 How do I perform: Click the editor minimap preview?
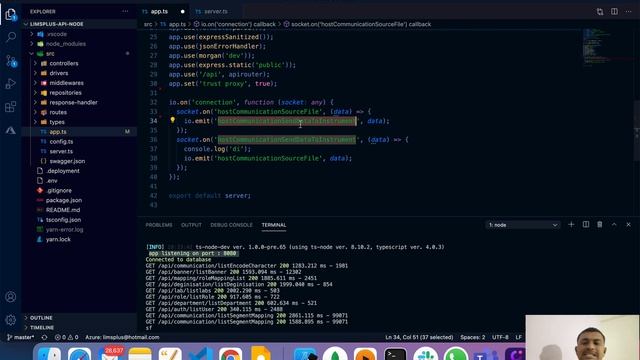click(607, 47)
